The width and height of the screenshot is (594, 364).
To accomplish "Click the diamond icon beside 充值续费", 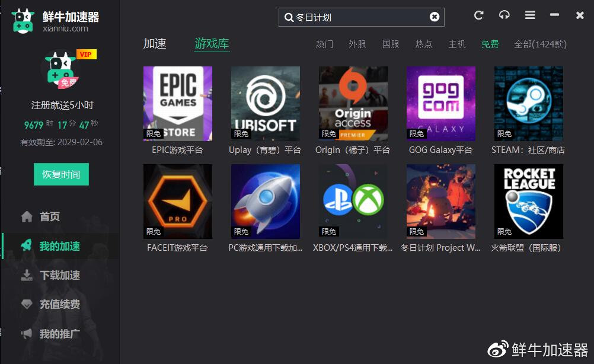I will click(x=27, y=304).
